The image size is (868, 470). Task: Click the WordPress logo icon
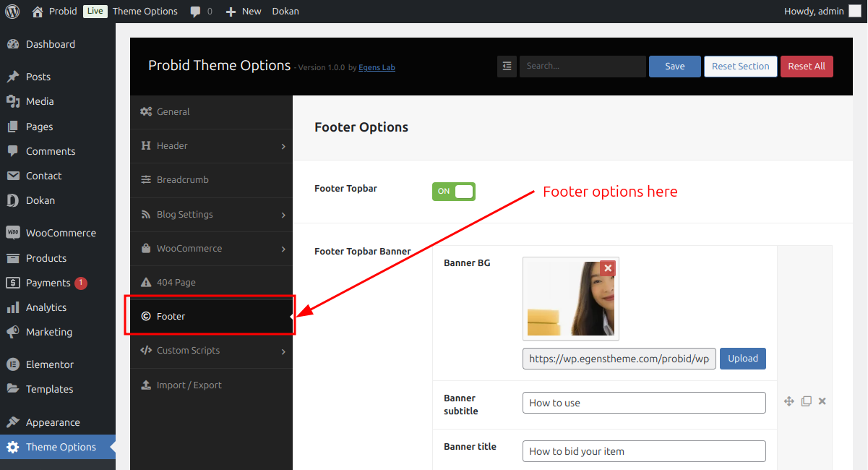[12, 11]
